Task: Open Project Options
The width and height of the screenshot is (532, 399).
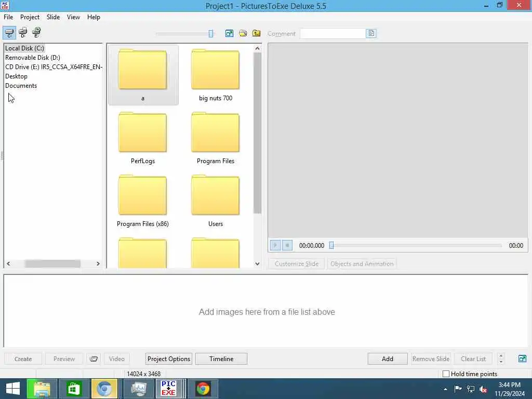Action: coord(169,358)
